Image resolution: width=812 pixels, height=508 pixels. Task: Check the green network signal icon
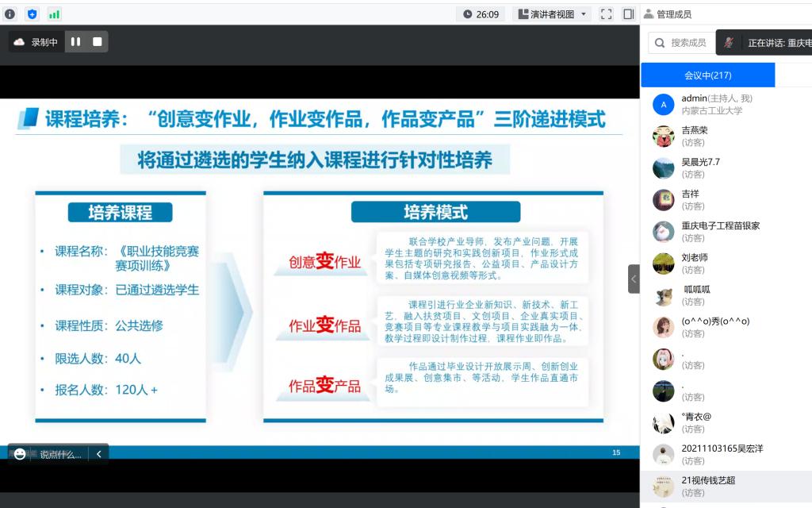[54, 13]
